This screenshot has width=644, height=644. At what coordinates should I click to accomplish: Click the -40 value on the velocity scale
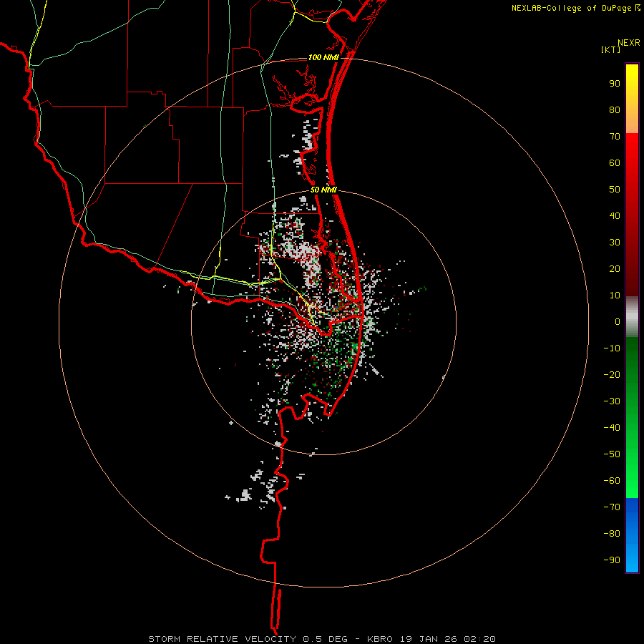tap(612, 428)
